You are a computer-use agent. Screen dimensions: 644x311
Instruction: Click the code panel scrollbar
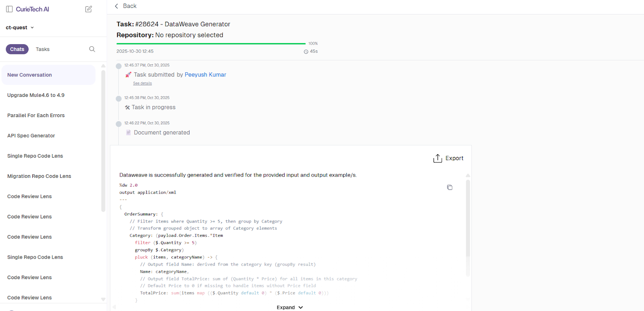[467, 225]
